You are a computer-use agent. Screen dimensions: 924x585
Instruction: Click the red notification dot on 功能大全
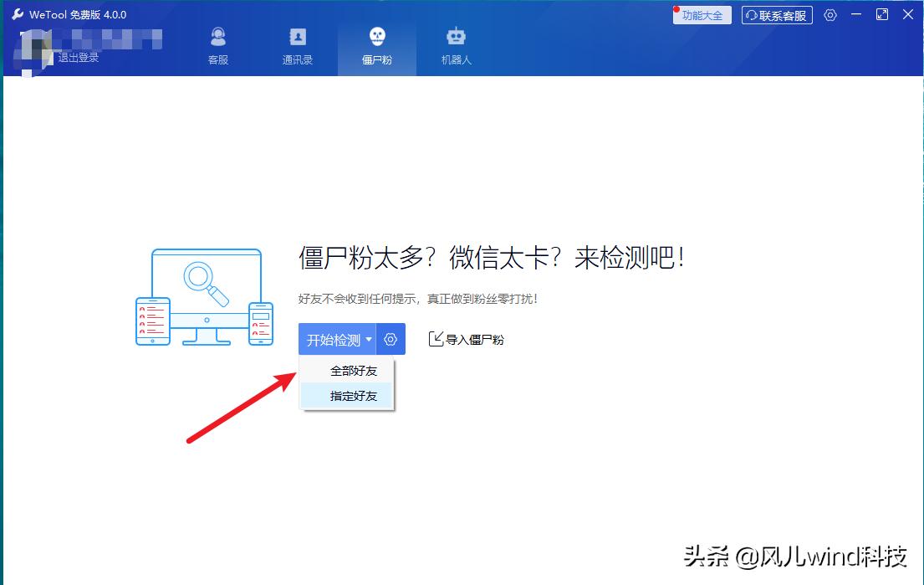pos(676,8)
